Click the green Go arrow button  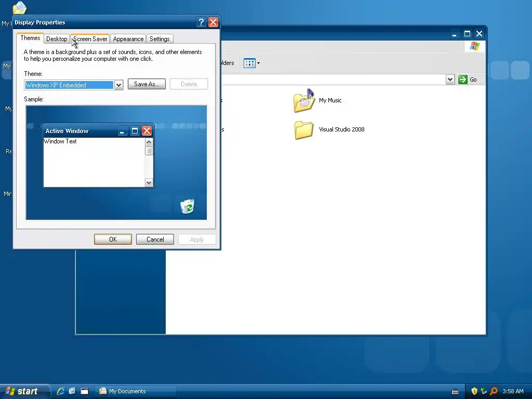click(463, 79)
